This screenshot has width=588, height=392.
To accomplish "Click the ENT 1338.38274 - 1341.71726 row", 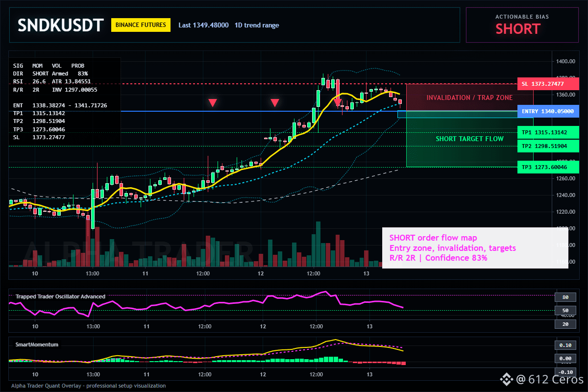I will point(60,105).
